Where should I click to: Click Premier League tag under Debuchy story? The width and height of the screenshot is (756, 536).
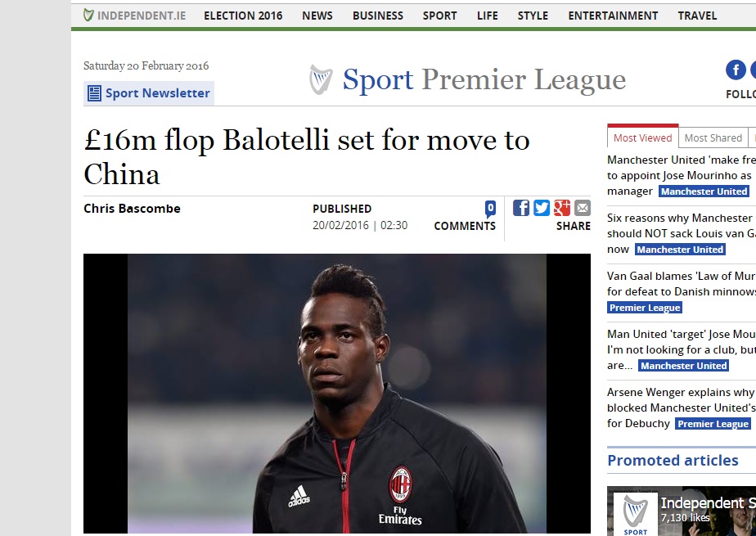[713, 424]
